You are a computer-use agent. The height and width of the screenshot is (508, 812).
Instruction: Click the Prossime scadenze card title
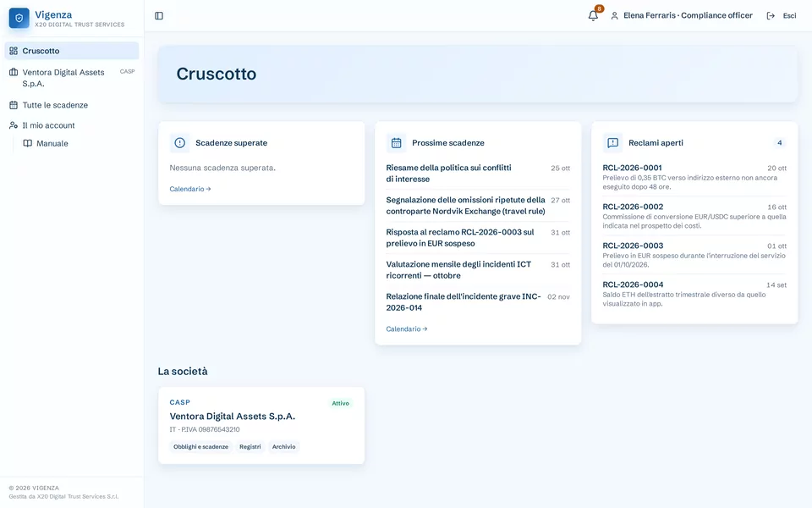(x=448, y=142)
